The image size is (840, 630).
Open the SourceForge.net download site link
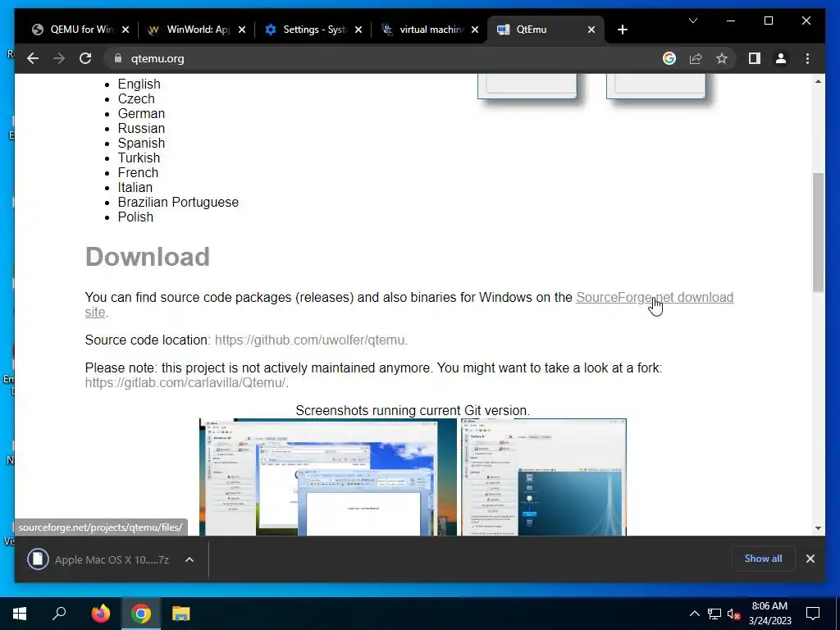click(x=655, y=297)
